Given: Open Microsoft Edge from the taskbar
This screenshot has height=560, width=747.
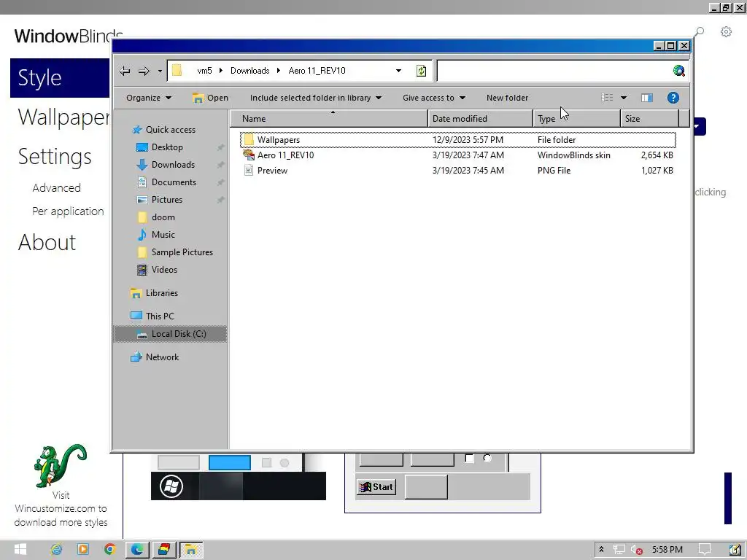Looking at the screenshot, I should (x=137, y=550).
